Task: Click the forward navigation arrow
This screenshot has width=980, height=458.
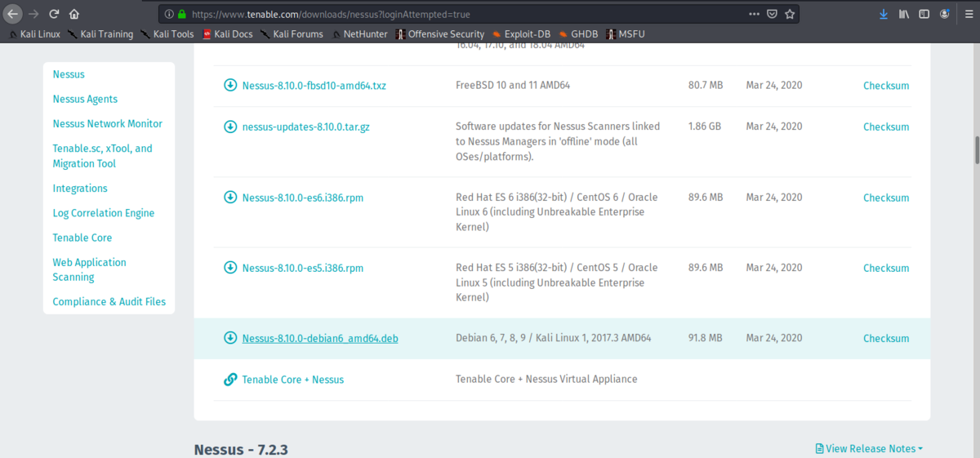Action: tap(33, 14)
